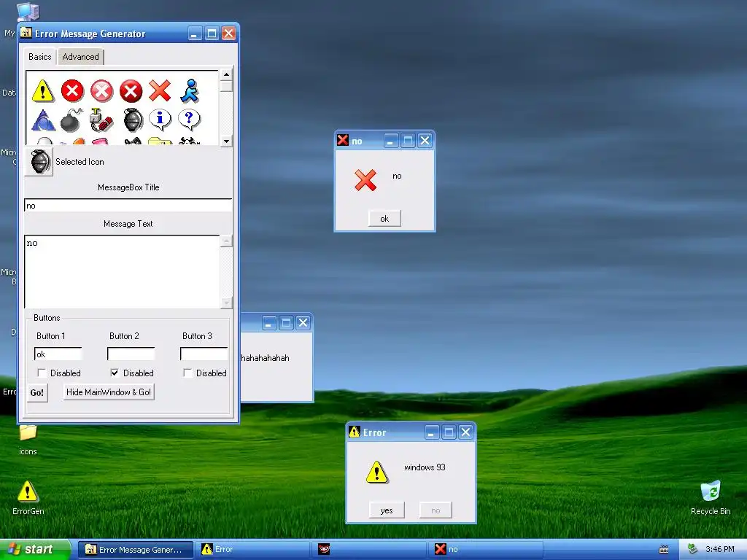Uncheck the Disabled checkbox under Button 2
Image resolution: width=747 pixels, height=560 pixels.
click(115, 373)
